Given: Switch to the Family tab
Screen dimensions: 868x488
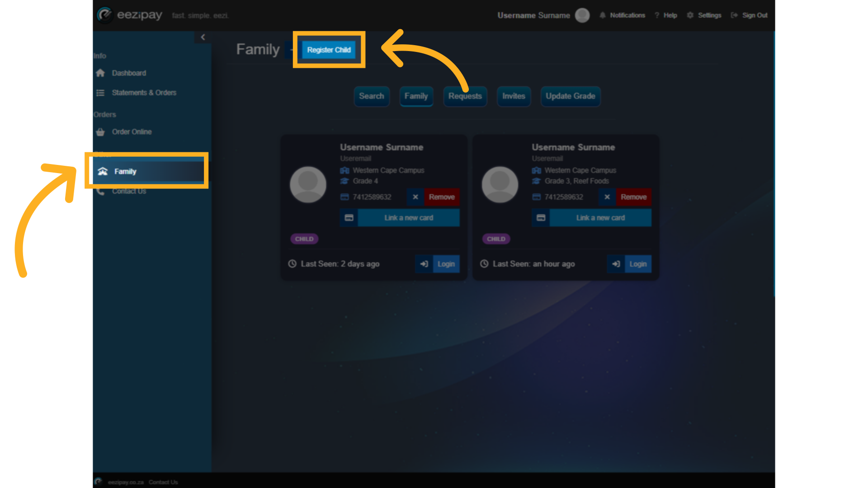Looking at the screenshot, I should 416,96.
